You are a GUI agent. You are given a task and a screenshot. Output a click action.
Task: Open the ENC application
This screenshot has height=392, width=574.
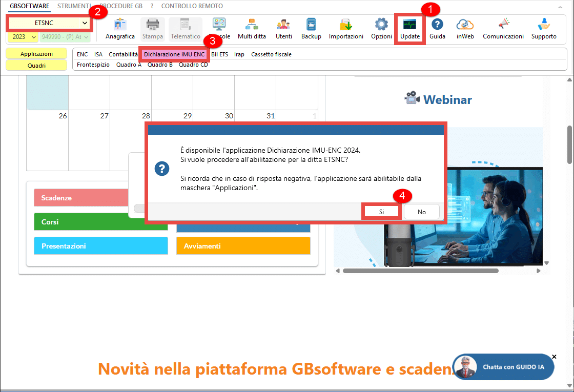[x=83, y=54]
